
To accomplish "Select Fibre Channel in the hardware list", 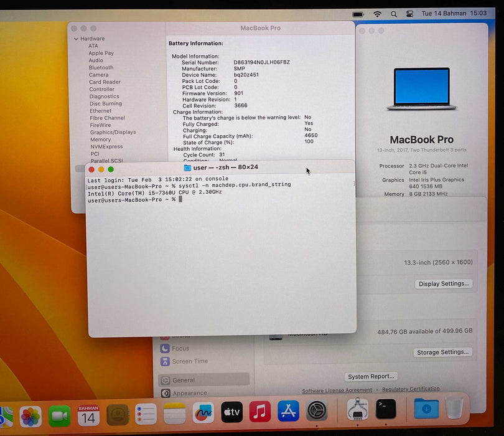I will pyautogui.click(x=108, y=118).
